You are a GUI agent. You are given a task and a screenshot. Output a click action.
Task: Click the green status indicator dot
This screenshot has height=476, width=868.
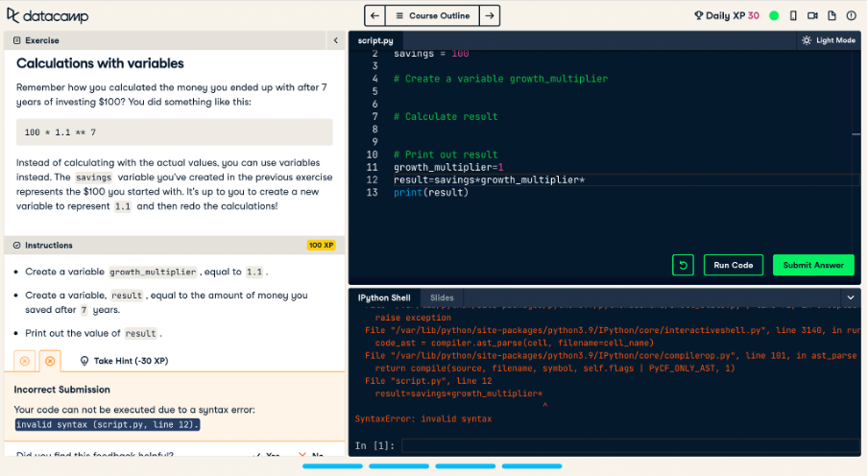(774, 15)
